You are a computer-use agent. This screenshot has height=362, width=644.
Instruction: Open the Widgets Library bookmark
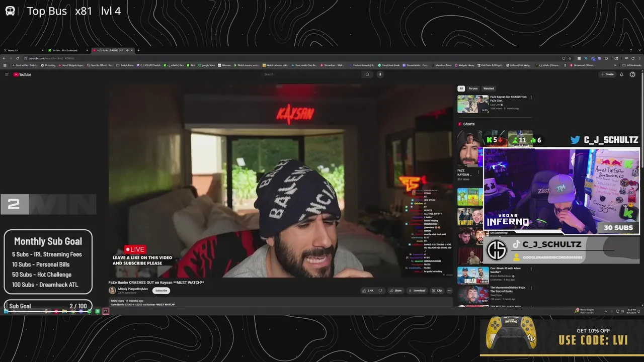click(x=465, y=65)
